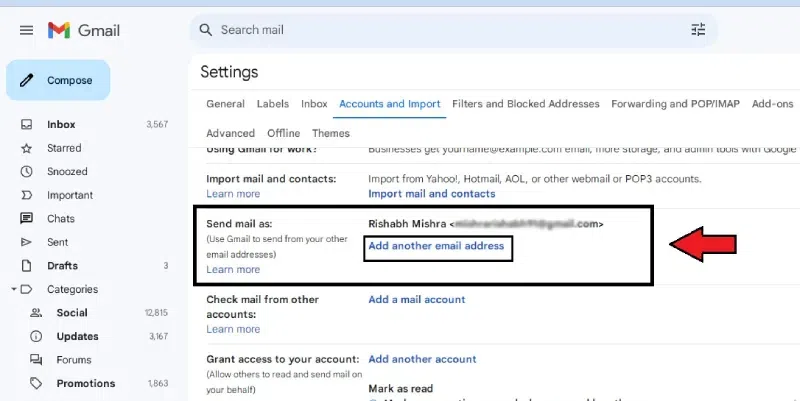Screen dimensions: 800x401
Task: Open the Drafts folder
Action: point(62,266)
